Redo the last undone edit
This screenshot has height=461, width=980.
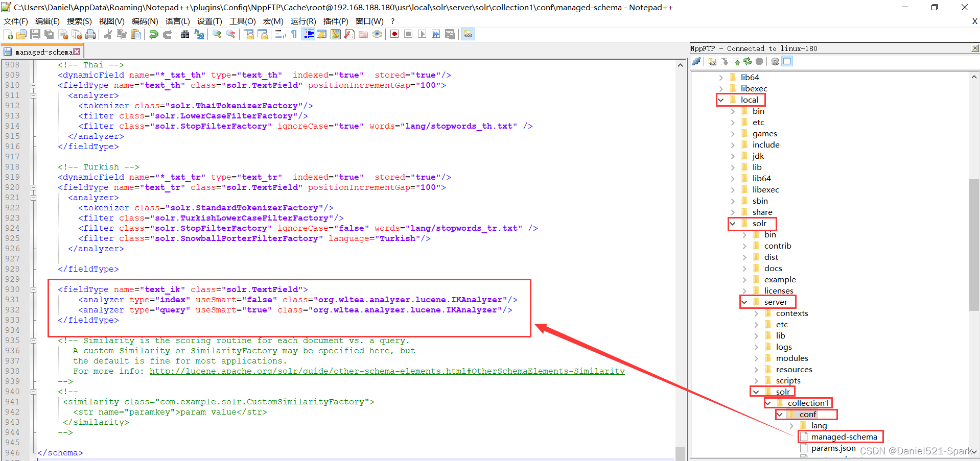[x=167, y=34]
